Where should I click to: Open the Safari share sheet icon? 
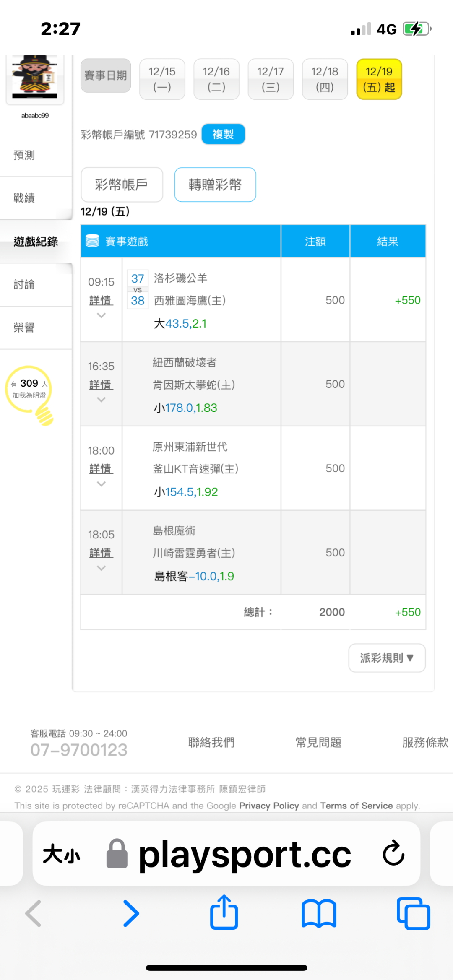pyautogui.click(x=224, y=912)
